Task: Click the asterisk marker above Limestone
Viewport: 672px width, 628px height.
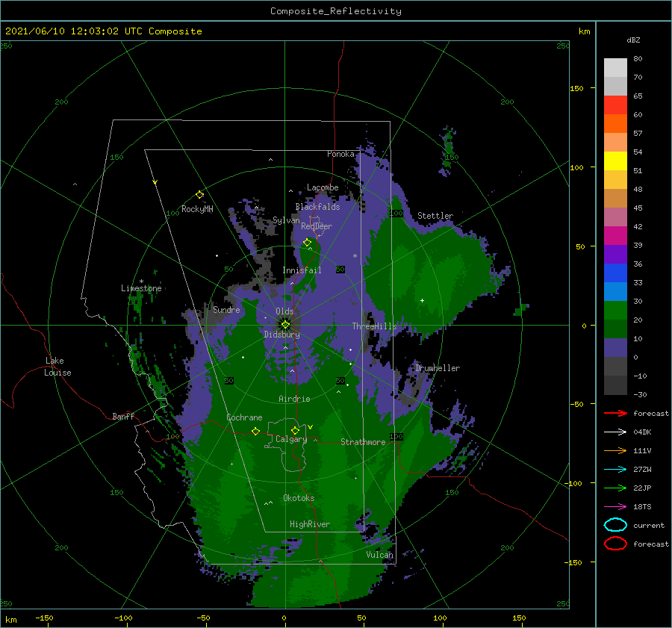Action: (x=141, y=282)
